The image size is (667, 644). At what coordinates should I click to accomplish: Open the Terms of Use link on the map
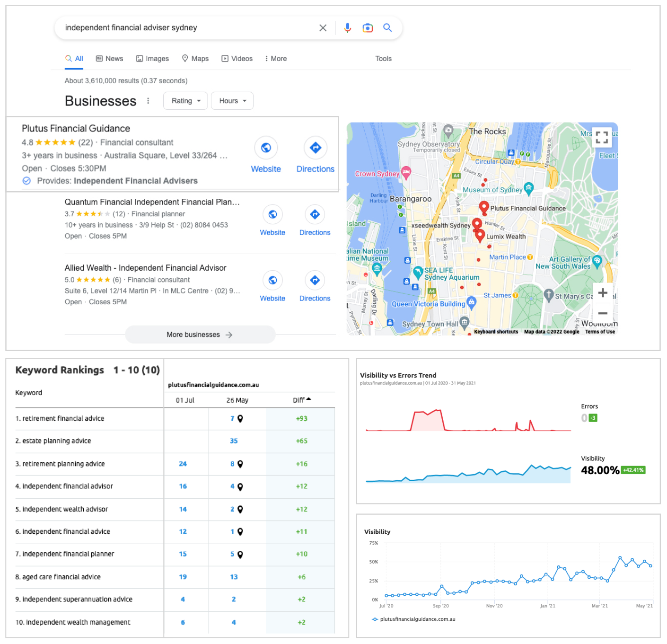click(599, 331)
